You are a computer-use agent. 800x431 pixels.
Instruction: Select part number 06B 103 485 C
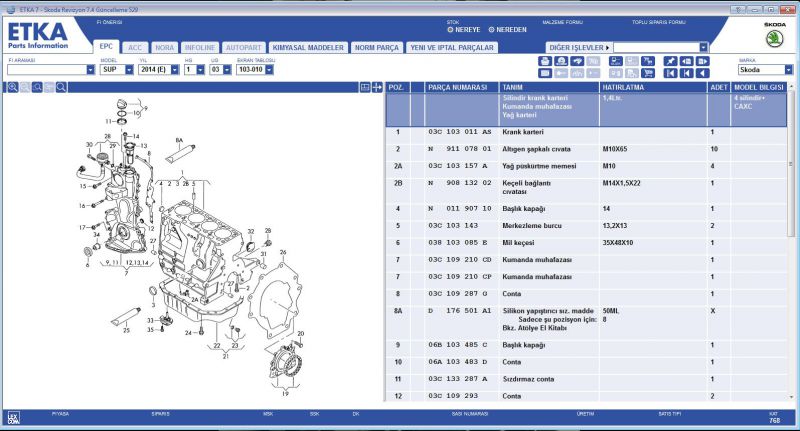click(458, 345)
